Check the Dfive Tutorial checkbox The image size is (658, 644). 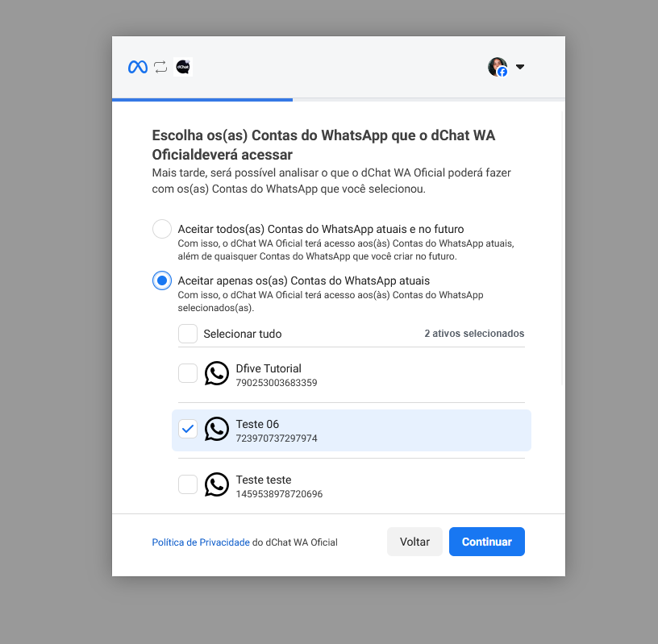(x=188, y=373)
